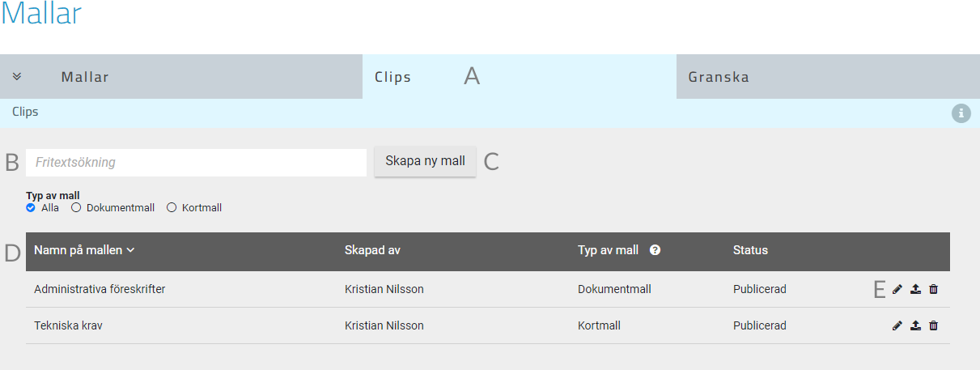The width and height of the screenshot is (980, 370).
Task: Open Tekniska krav template name
Action: pyautogui.click(x=68, y=325)
